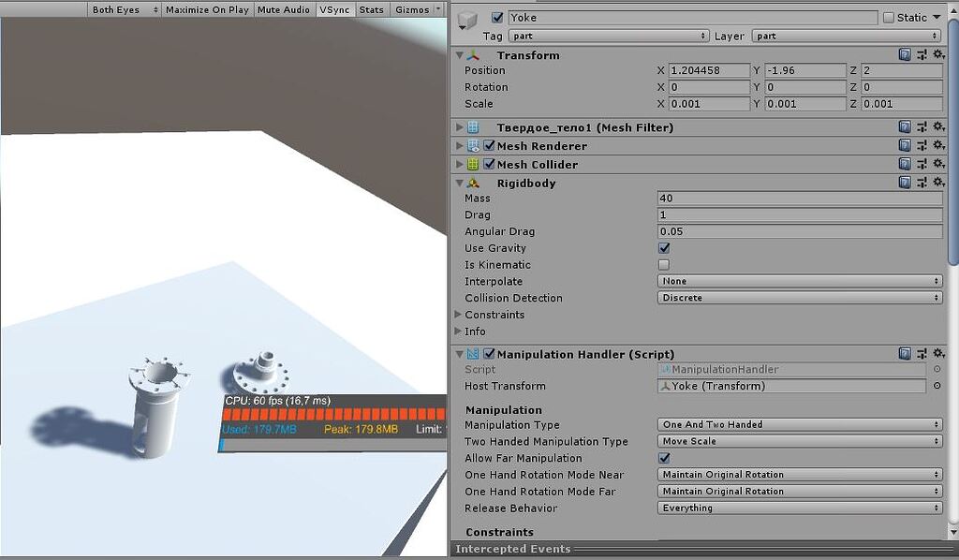Expand the Constraints section of Rigidbody
The width and height of the screenshot is (959, 560).
tap(459, 315)
